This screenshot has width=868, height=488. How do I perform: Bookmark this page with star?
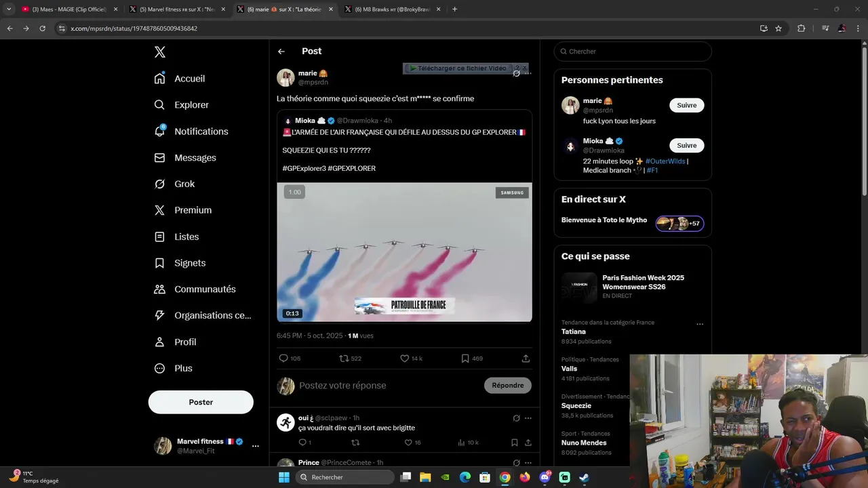(x=778, y=28)
